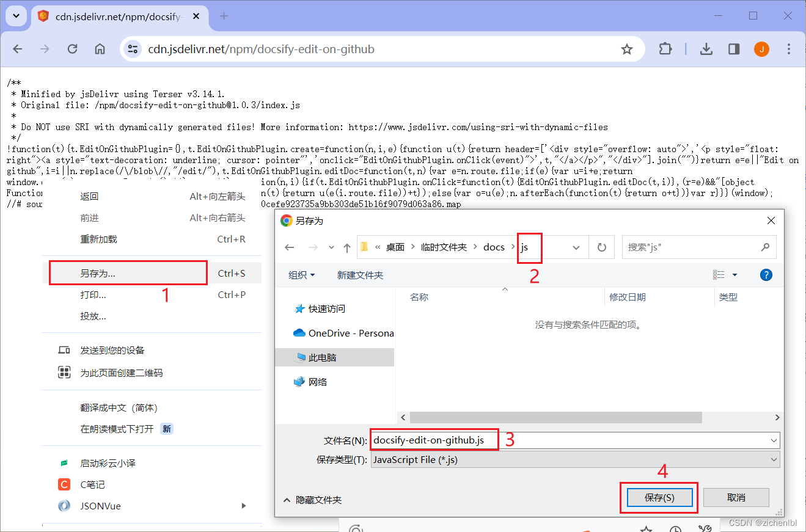Select 投放... from the context menu
Screen dimensions: 806x532
pos(152,316)
